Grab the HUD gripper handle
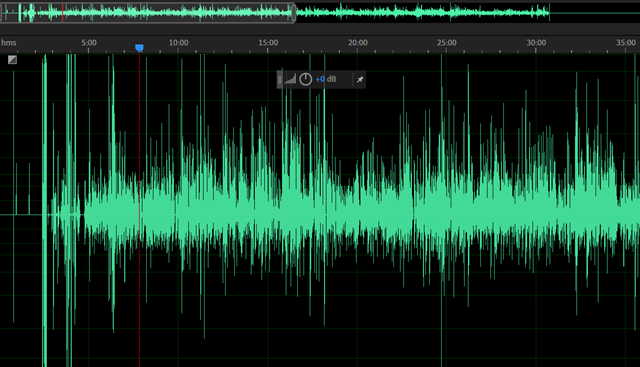 (280, 79)
